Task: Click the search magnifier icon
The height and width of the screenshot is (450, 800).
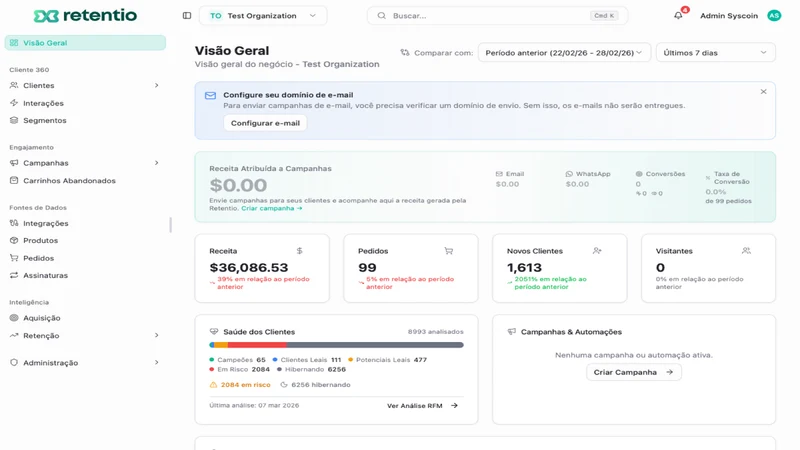Action: pyautogui.click(x=381, y=16)
